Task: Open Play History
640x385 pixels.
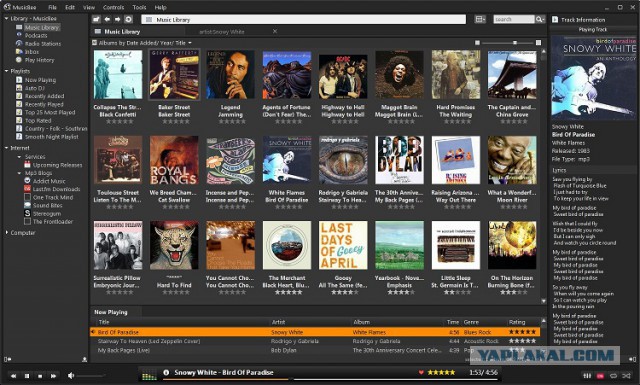Action: coord(39,60)
